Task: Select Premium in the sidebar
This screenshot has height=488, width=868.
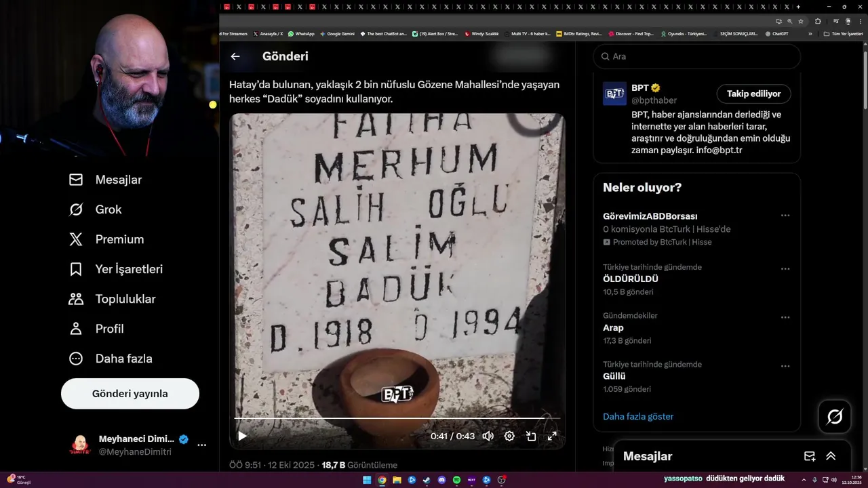Action: point(106,239)
